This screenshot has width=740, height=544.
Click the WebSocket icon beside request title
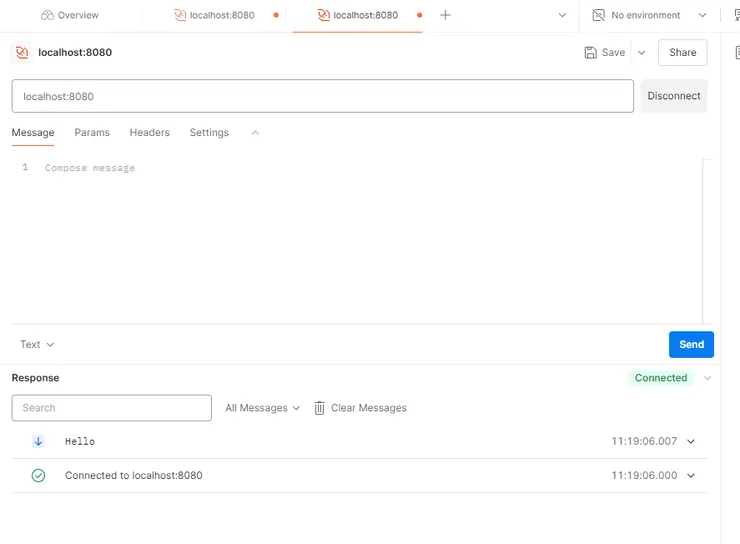(22, 52)
